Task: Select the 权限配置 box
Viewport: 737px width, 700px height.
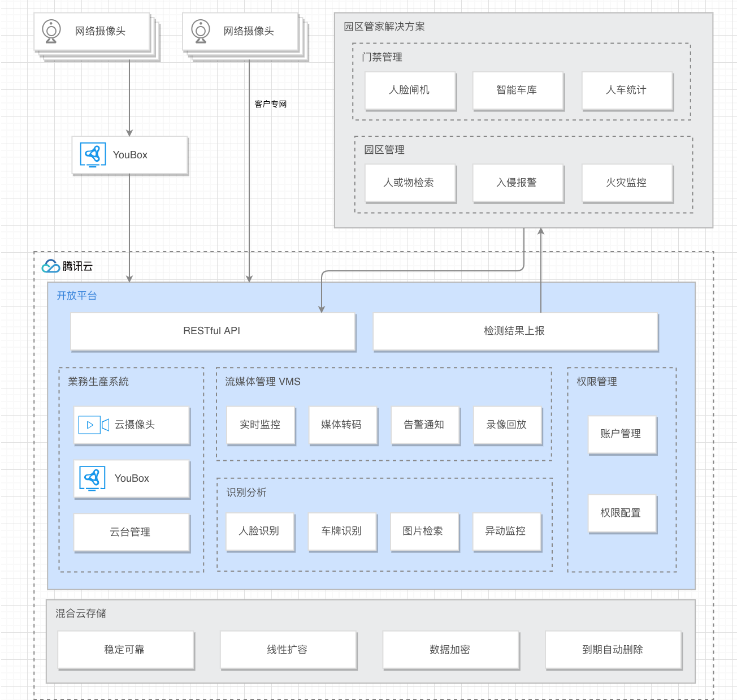Action: (x=622, y=513)
